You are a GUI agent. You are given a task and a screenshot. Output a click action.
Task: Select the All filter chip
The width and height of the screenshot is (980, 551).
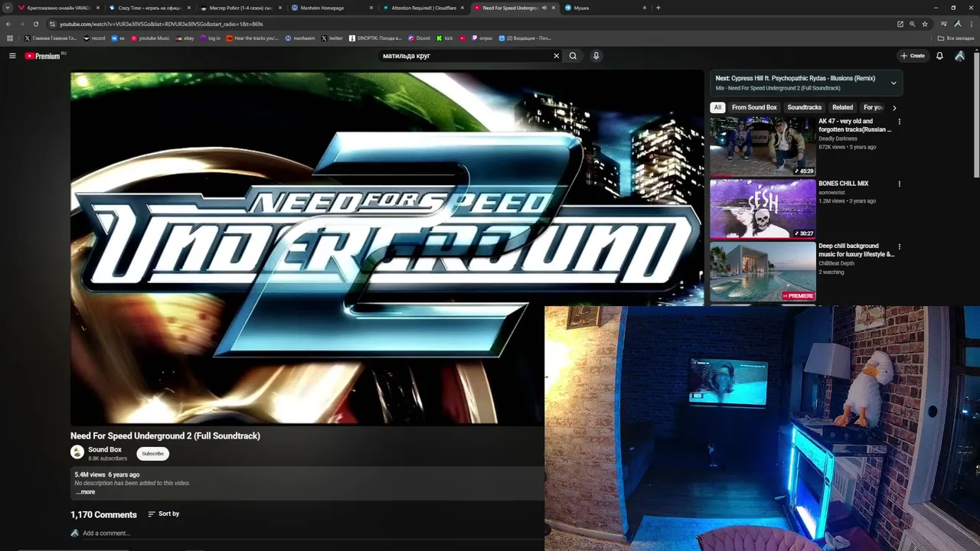tap(717, 108)
